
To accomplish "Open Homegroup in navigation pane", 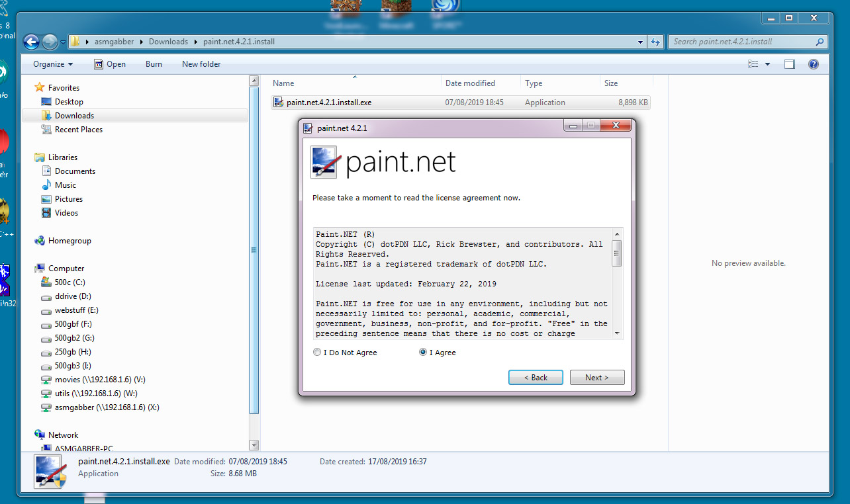I will [70, 241].
